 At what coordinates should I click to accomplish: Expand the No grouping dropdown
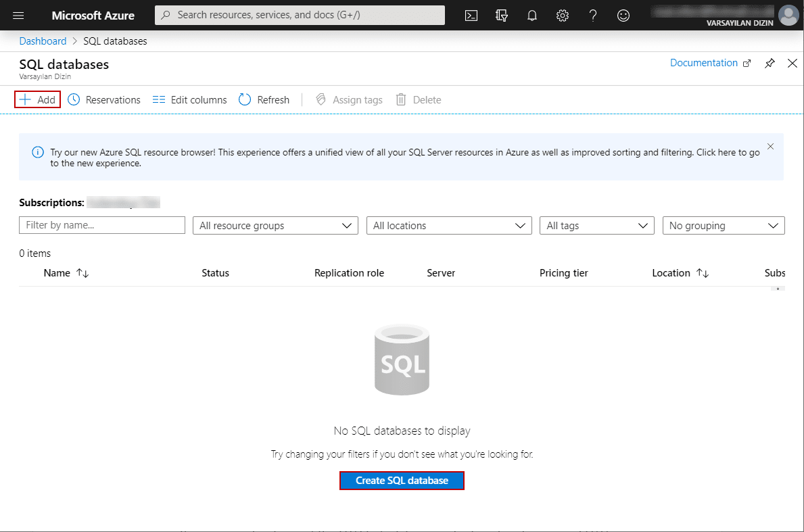pos(724,226)
